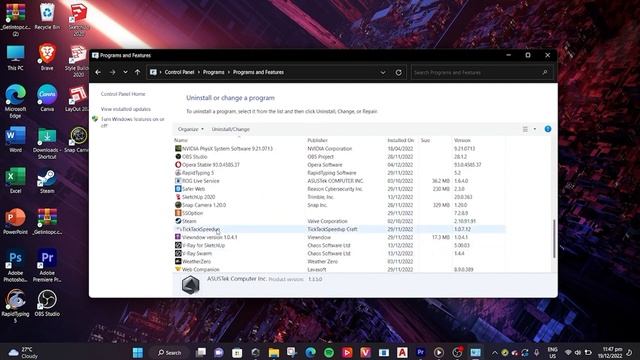Expand the address bar history dropdown
Screen dimensions: 640x360
pyautogui.click(x=383, y=72)
